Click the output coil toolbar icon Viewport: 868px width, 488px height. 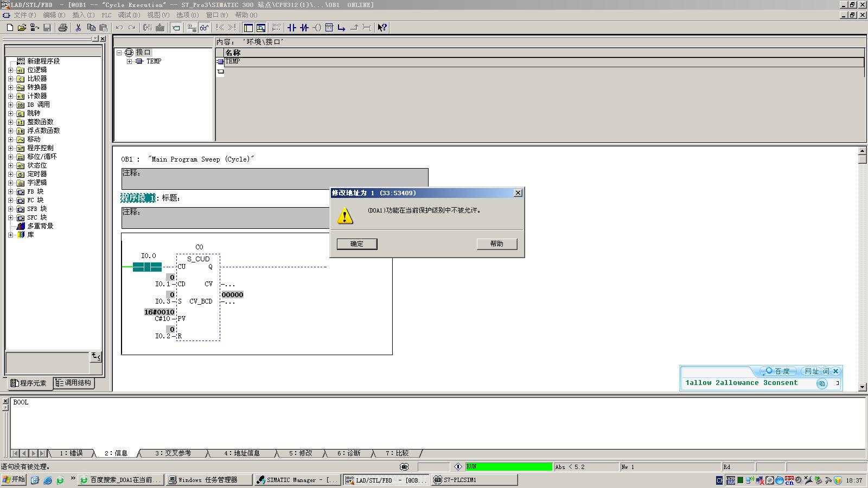tap(317, 28)
